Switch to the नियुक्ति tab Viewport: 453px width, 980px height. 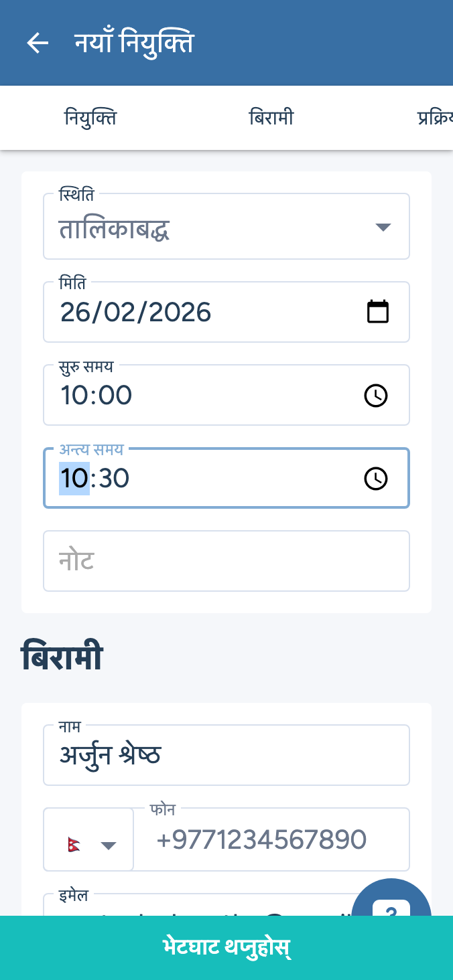tap(90, 118)
